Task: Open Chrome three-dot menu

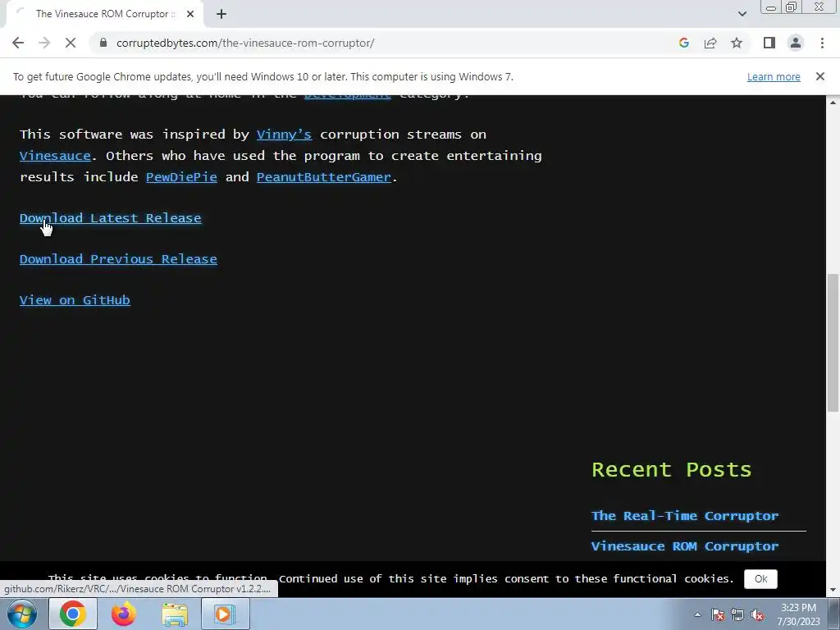Action: [822, 43]
